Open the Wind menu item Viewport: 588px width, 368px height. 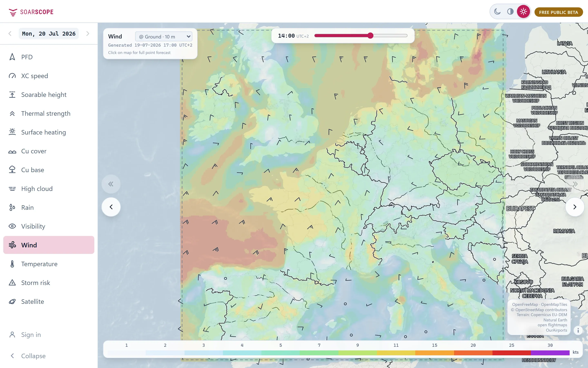(49, 245)
